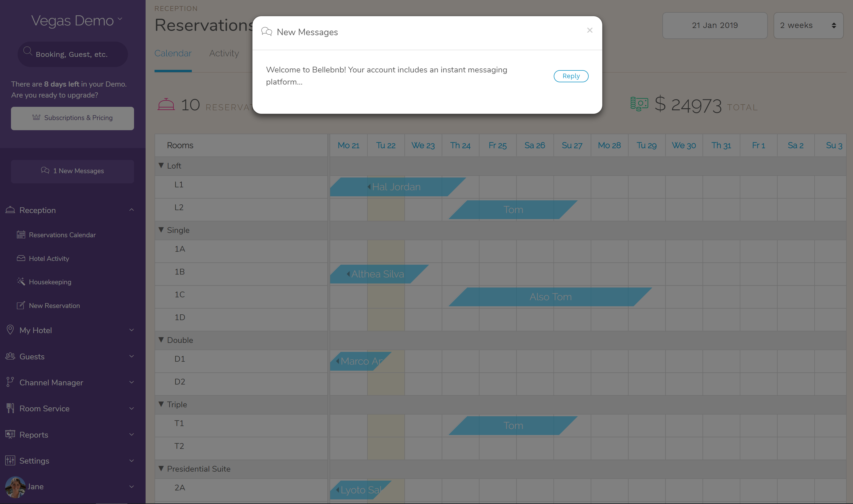Expand the My Hotel menu chevron
This screenshot has height=504, width=853.
(x=131, y=330)
